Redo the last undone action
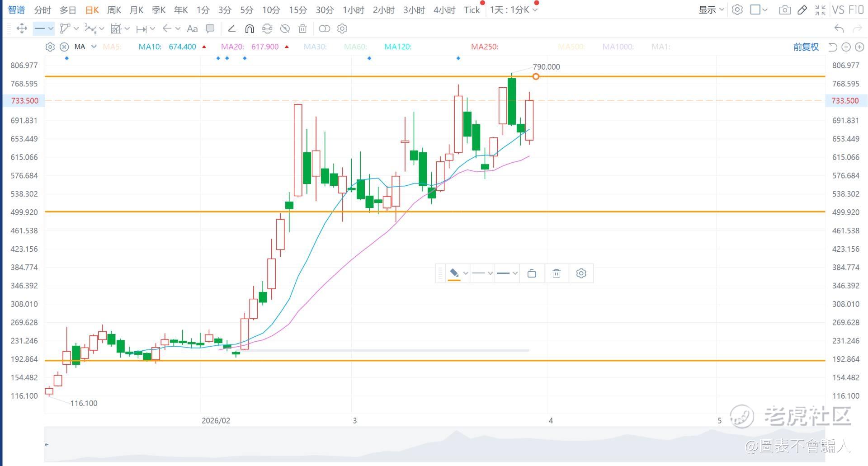 857,28
